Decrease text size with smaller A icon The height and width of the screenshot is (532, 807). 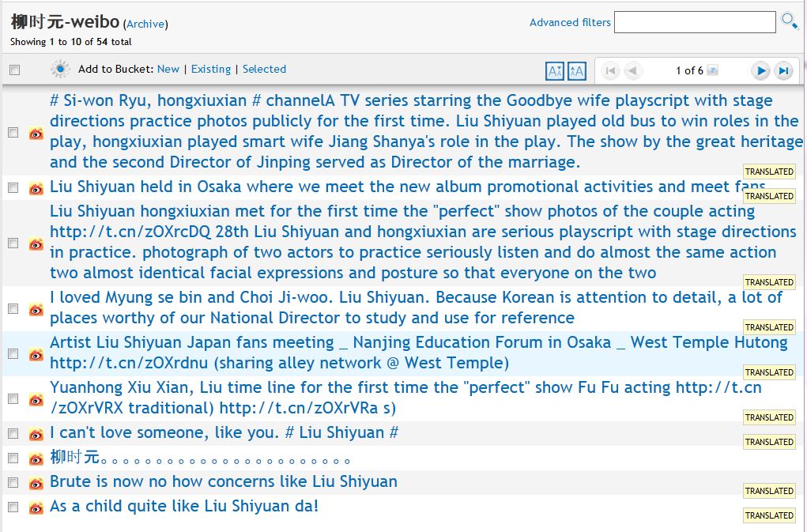[554, 70]
